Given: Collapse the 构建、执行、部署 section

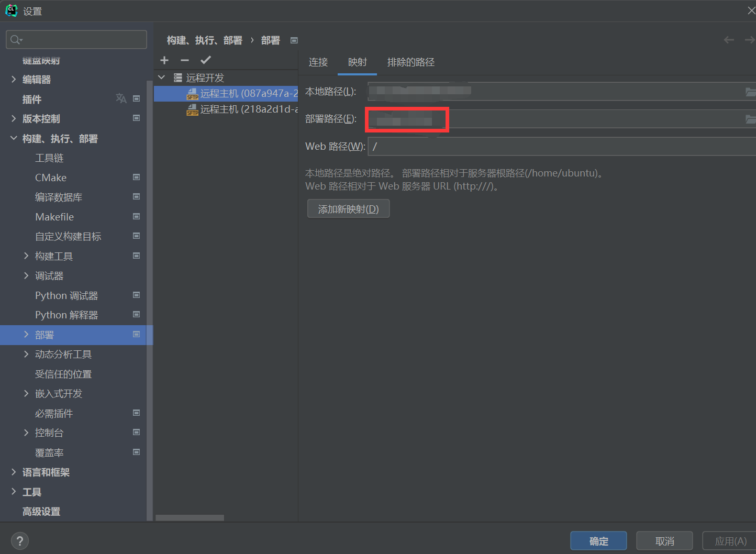Looking at the screenshot, I should click(x=14, y=138).
